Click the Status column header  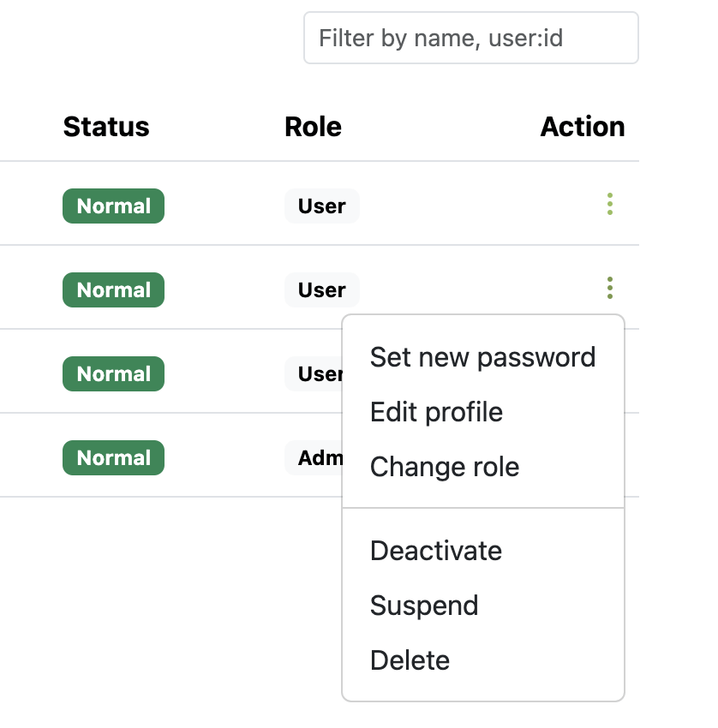pos(106,127)
